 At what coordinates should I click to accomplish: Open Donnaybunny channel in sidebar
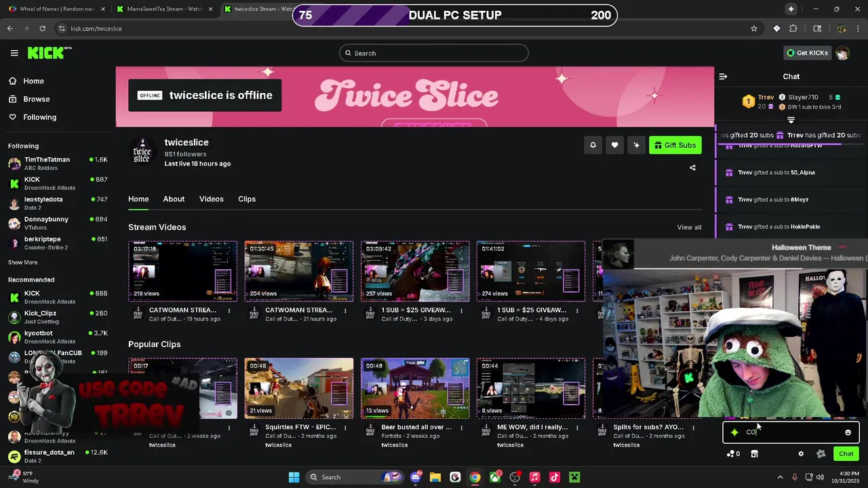point(58,223)
